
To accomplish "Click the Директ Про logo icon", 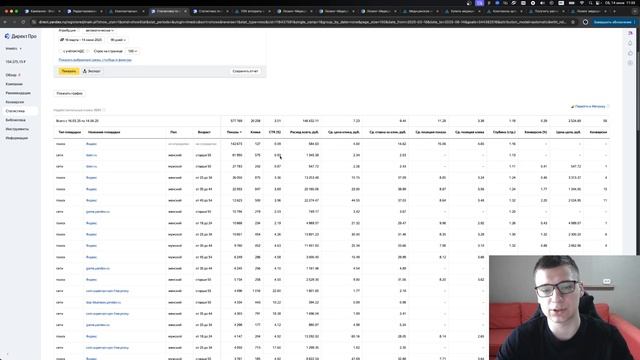I will [7, 36].
